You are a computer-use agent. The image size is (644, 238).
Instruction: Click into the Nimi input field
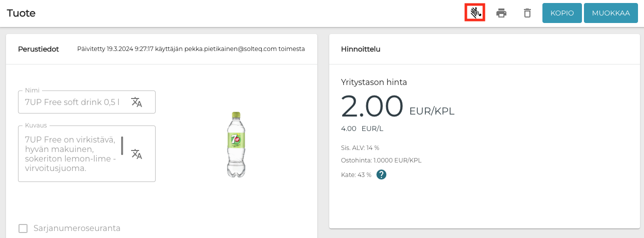coord(73,102)
